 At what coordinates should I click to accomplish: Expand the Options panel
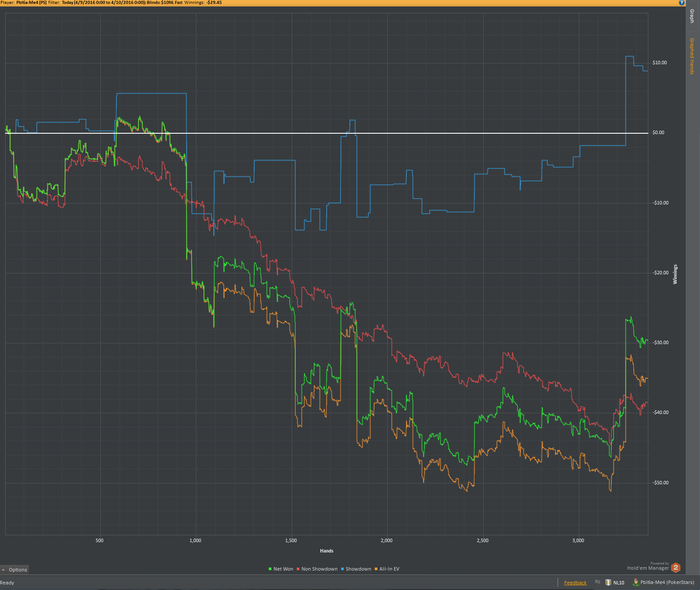click(14, 569)
